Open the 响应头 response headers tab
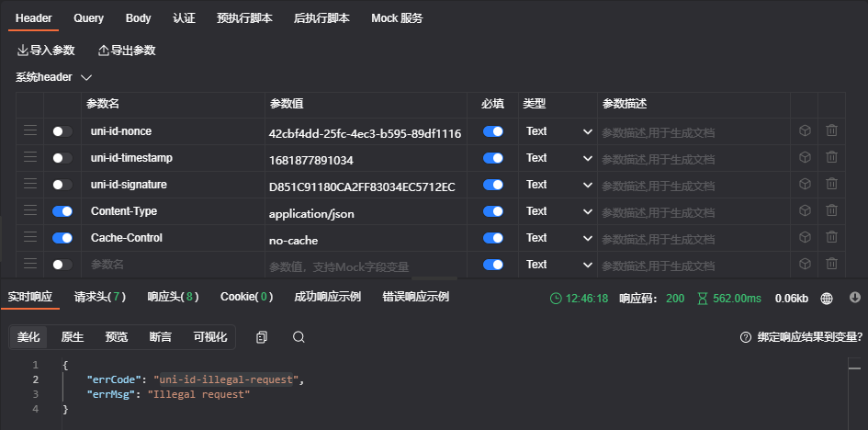868x430 pixels. pyautogui.click(x=172, y=298)
